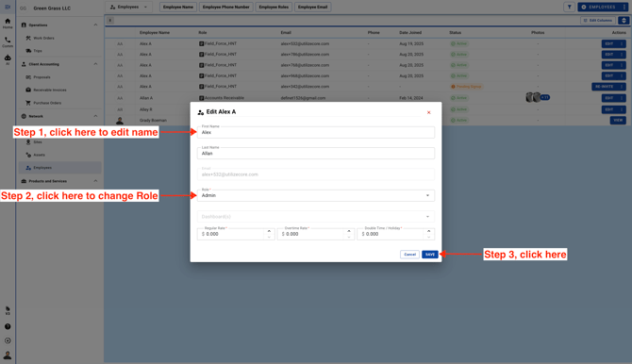Click the Save button in the dialog
The image size is (632, 364).
pos(429,255)
